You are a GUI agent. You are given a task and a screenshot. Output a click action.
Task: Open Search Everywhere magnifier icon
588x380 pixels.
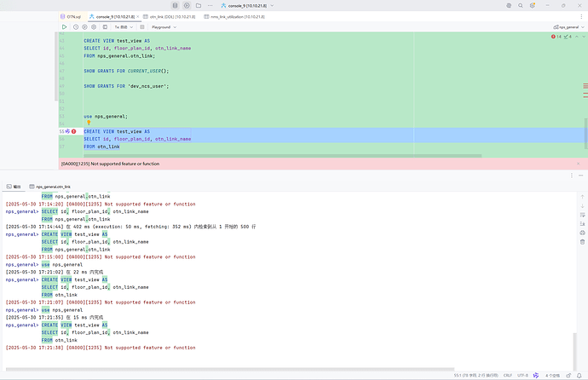coord(521,6)
